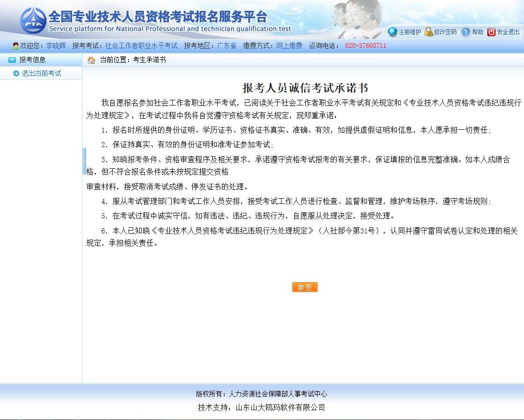Select the 报考信息 sidebar header
The height and width of the screenshot is (420, 524).
click(41, 60)
